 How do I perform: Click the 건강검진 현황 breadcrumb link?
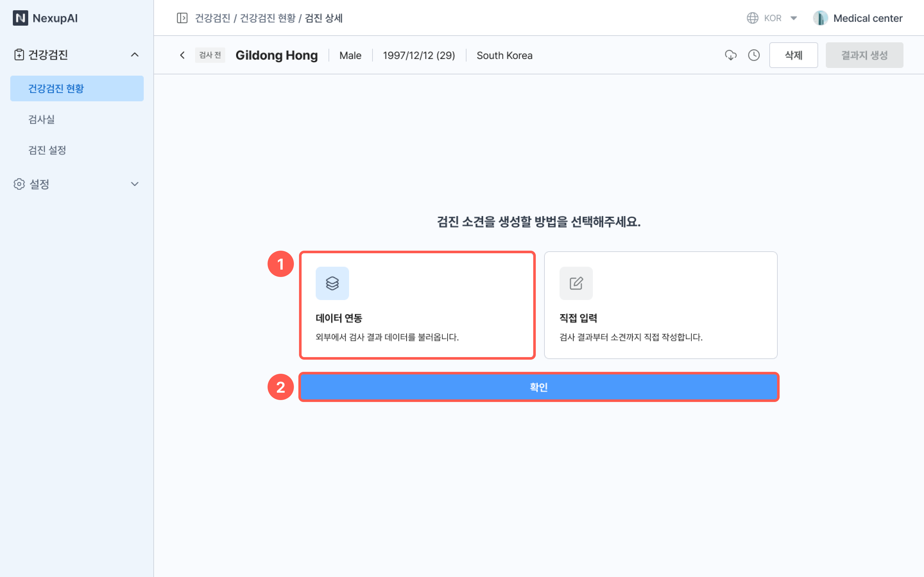coord(268,18)
